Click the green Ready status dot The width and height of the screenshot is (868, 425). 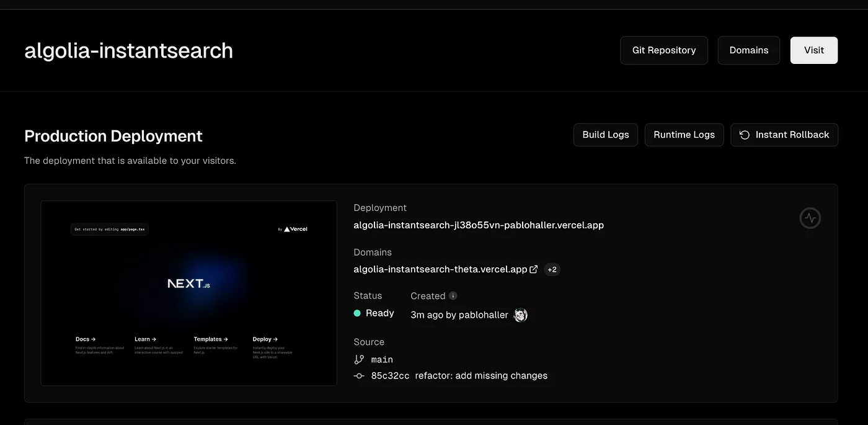(357, 313)
